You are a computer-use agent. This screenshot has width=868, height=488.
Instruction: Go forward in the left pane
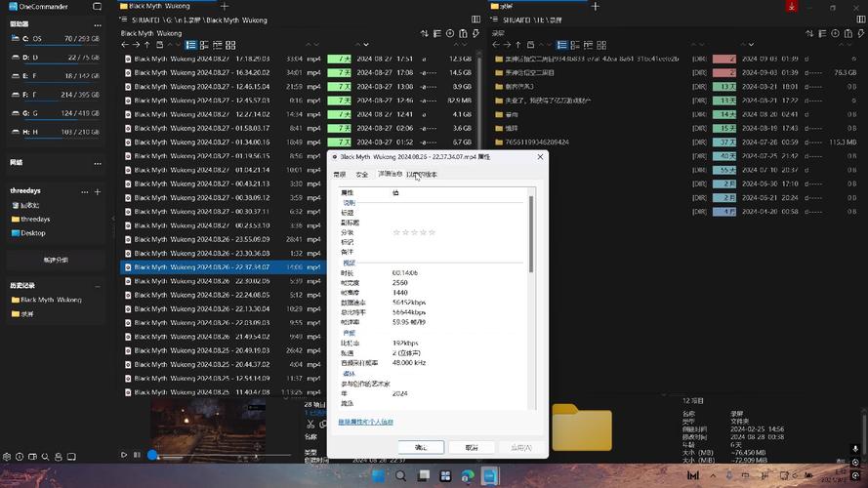pyautogui.click(x=136, y=45)
